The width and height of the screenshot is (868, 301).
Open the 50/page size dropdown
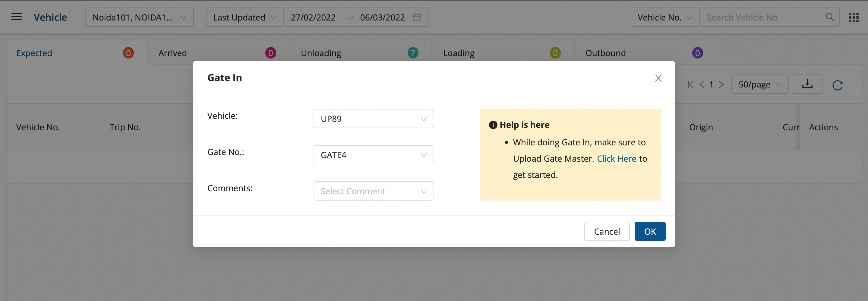(x=759, y=84)
